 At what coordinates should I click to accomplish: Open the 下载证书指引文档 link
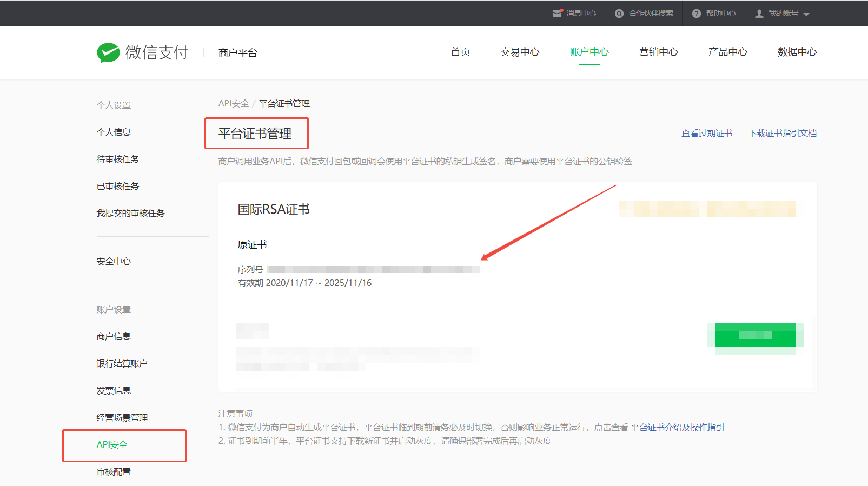click(782, 134)
